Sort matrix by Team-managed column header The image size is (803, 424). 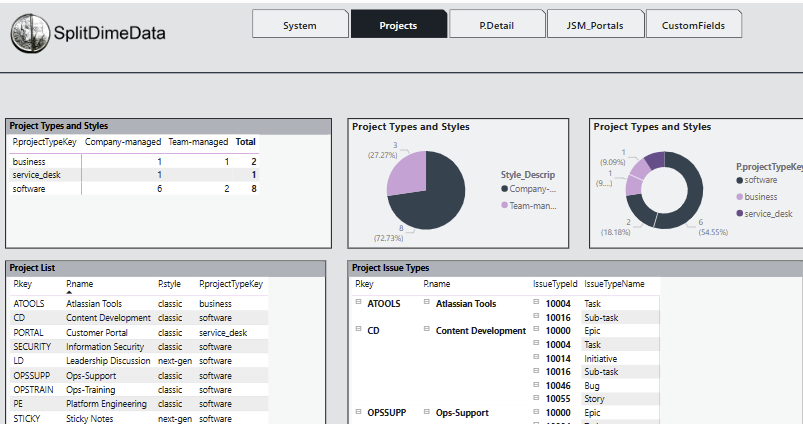point(198,142)
